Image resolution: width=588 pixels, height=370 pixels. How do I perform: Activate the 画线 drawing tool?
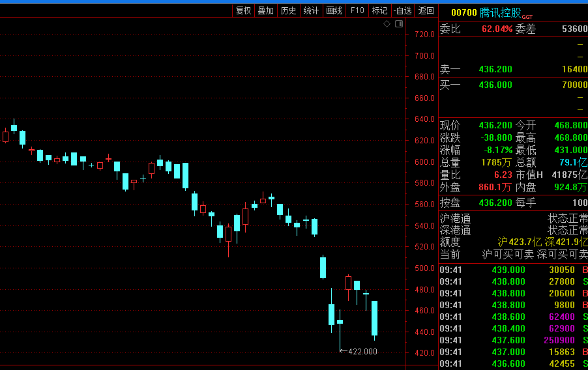(334, 10)
